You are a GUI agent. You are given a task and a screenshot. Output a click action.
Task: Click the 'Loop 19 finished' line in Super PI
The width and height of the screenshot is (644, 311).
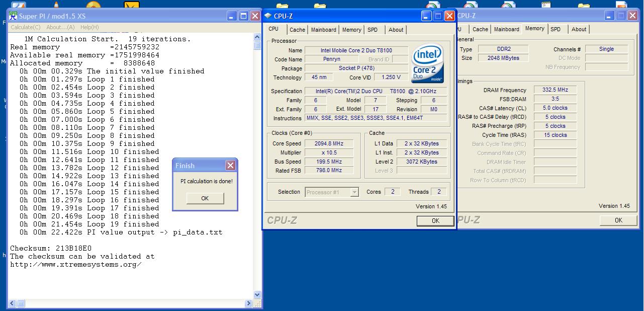pos(89,224)
